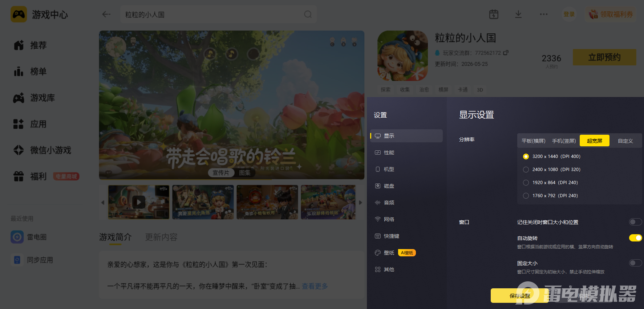
Task: Open 壁纸 wallpaper settings
Action: (x=406, y=253)
